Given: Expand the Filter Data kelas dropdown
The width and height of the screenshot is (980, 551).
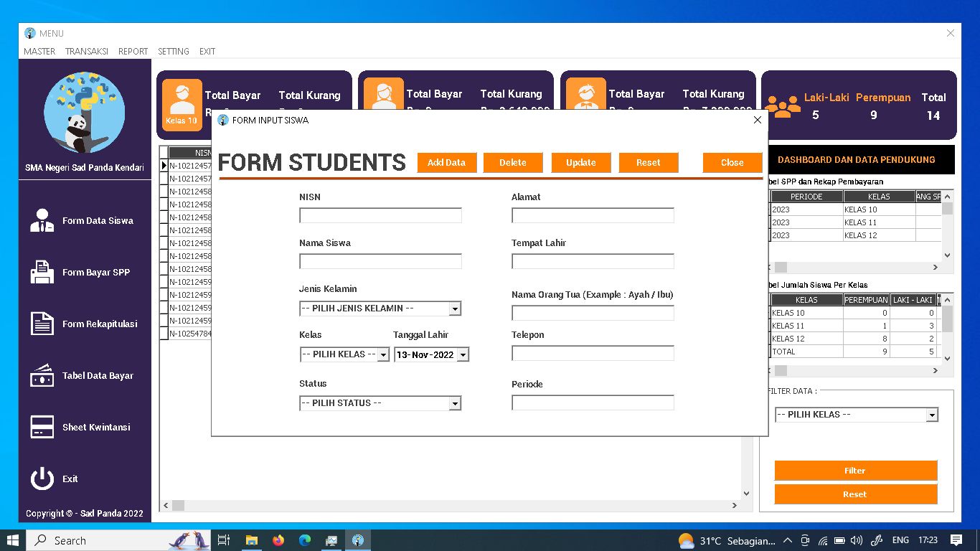Looking at the screenshot, I should pos(932,415).
